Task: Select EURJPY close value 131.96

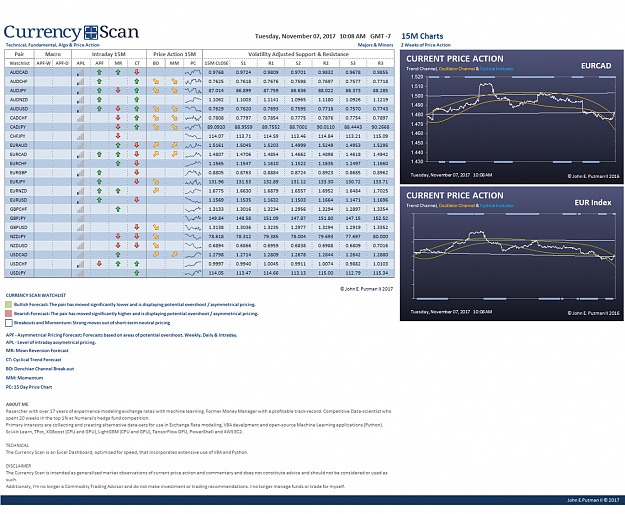Action: 216,182
